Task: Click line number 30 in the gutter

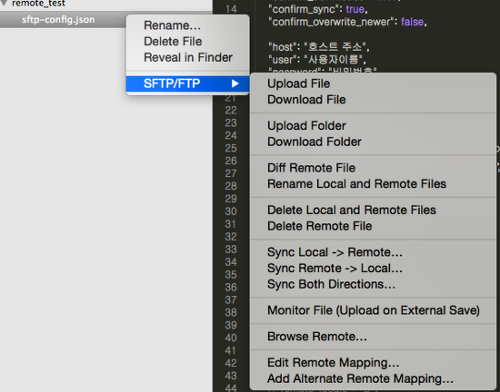Action: 231,211
